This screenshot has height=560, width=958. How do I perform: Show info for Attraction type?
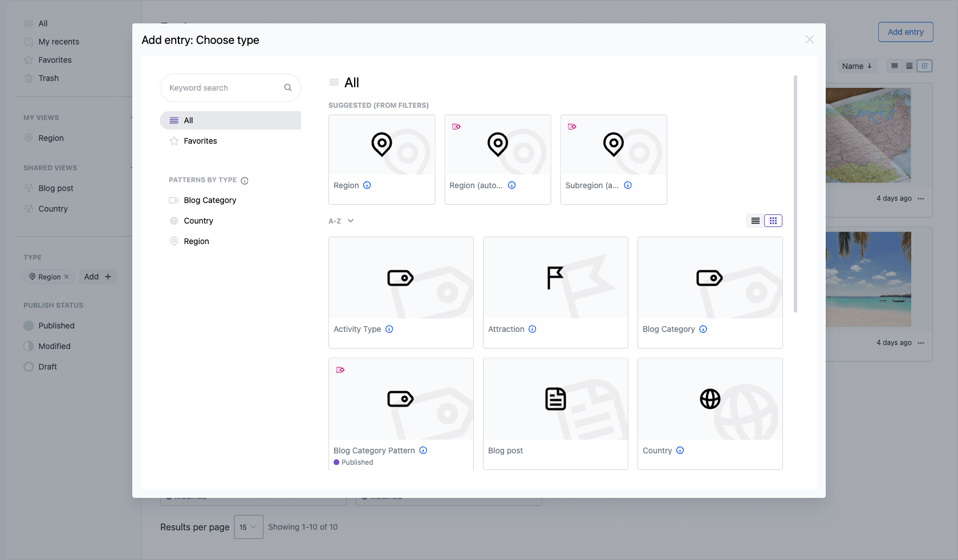533,329
